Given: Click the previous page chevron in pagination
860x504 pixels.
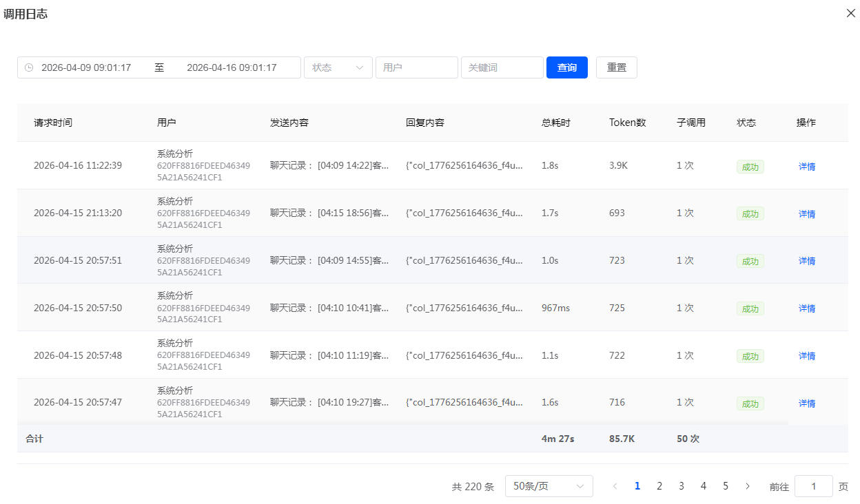Looking at the screenshot, I should [615, 485].
